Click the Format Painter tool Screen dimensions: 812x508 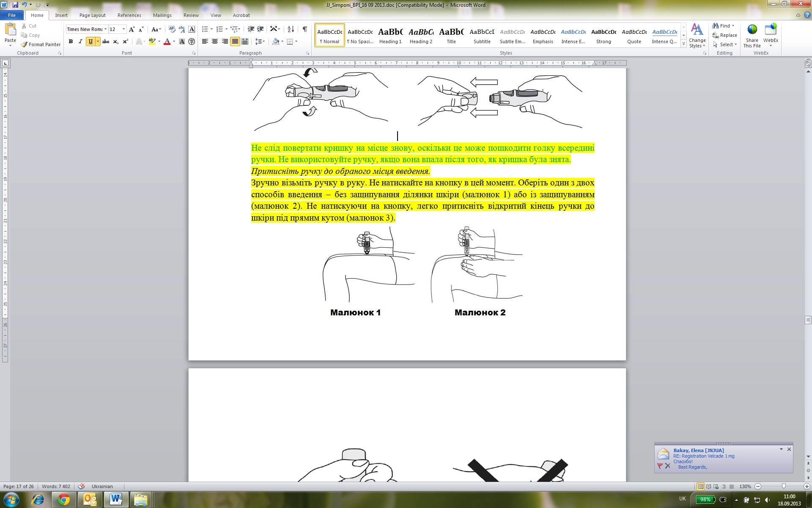coord(41,44)
